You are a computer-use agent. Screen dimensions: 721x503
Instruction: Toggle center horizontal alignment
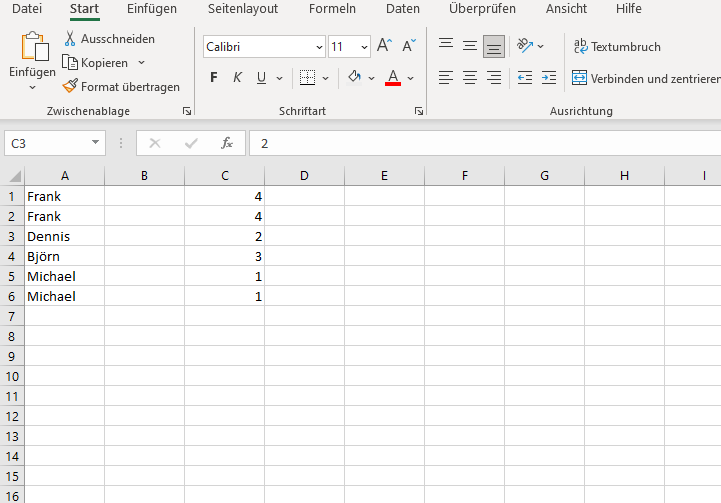470,78
